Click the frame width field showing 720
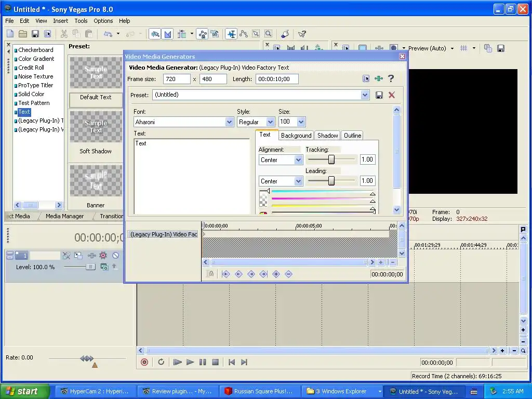 [177, 79]
